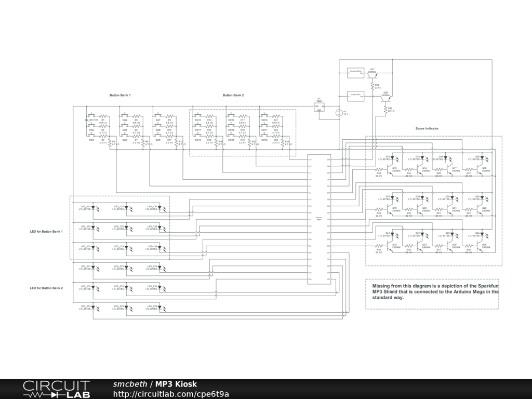The height and width of the screenshot is (399, 532).
Task: Click the LED_111 diode symbol
Action: pyautogui.click(x=94, y=208)
